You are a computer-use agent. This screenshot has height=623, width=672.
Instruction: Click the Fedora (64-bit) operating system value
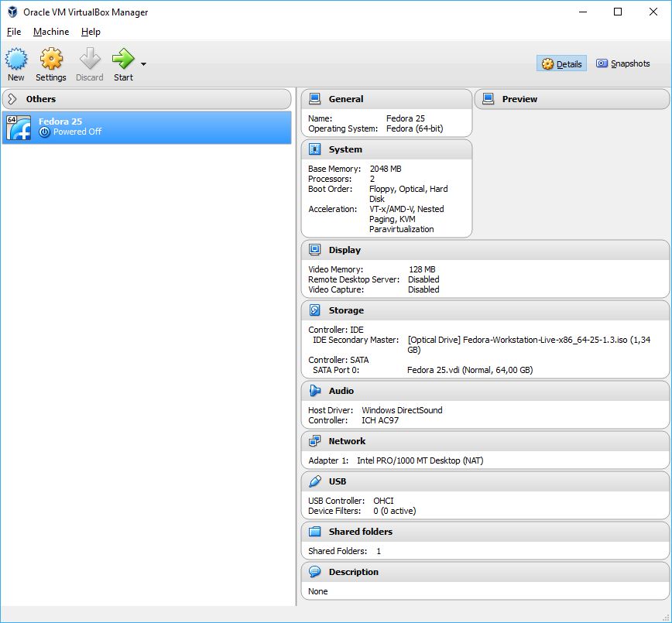coord(414,128)
